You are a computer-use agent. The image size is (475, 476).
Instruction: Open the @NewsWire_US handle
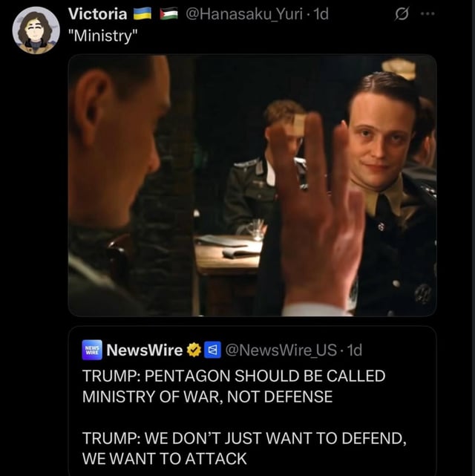[281, 350]
